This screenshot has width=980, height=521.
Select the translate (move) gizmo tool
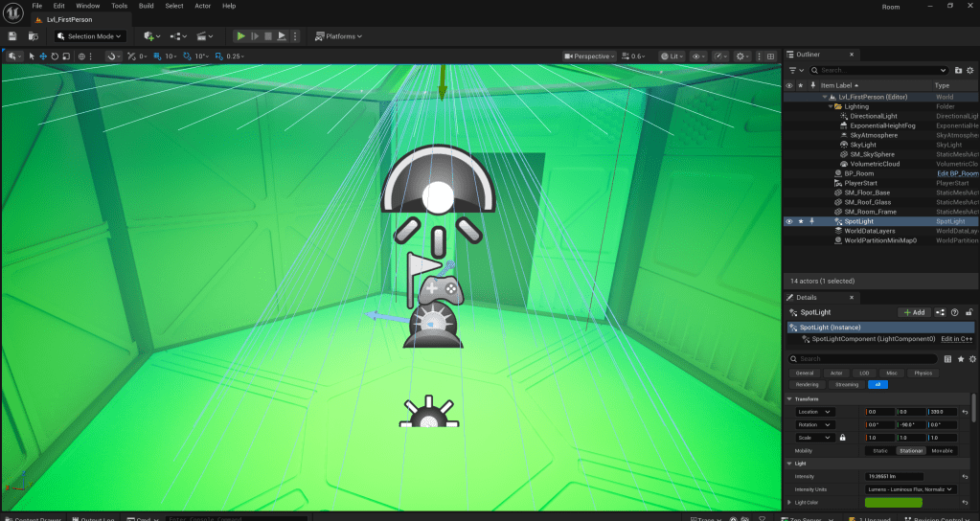click(43, 57)
